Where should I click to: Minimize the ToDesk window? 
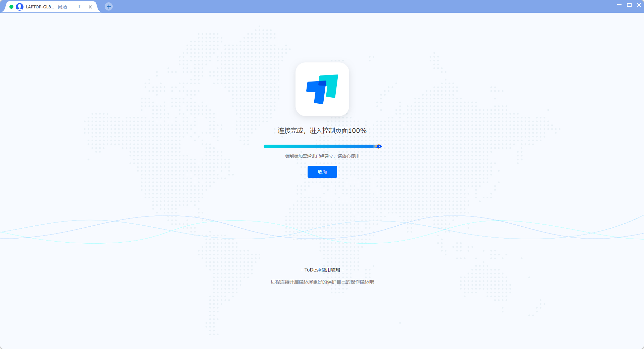[619, 5]
